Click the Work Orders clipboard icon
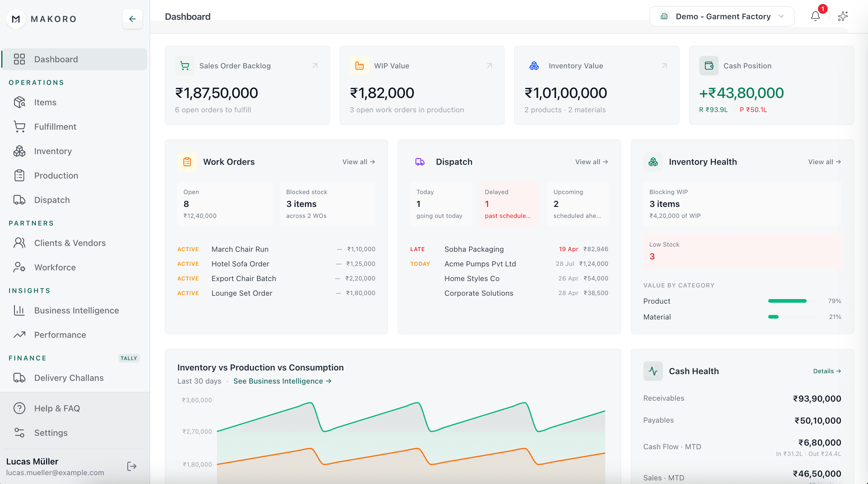Screen dimensions: 868x484 (187, 162)
